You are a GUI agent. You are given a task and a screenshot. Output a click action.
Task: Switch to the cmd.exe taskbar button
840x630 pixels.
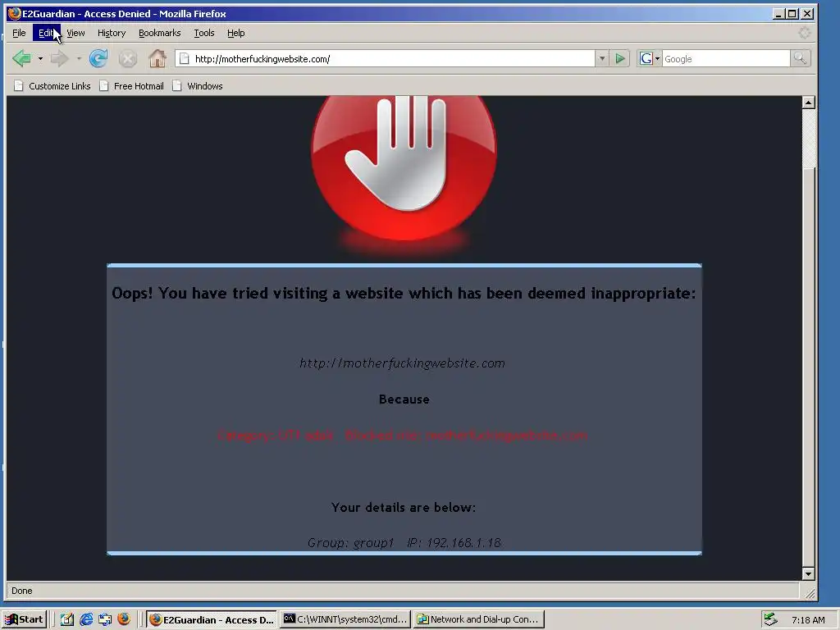point(345,619)
